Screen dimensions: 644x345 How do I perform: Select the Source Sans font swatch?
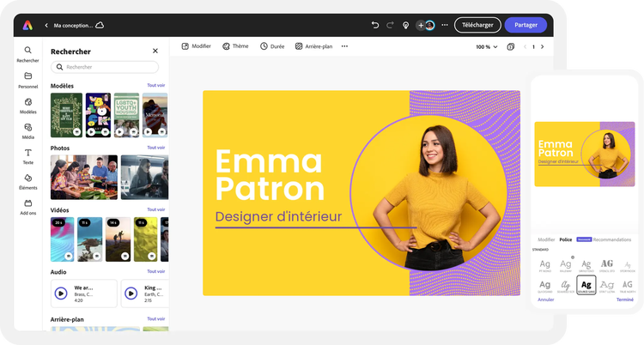pyautogui.click(x=586, y=284)
